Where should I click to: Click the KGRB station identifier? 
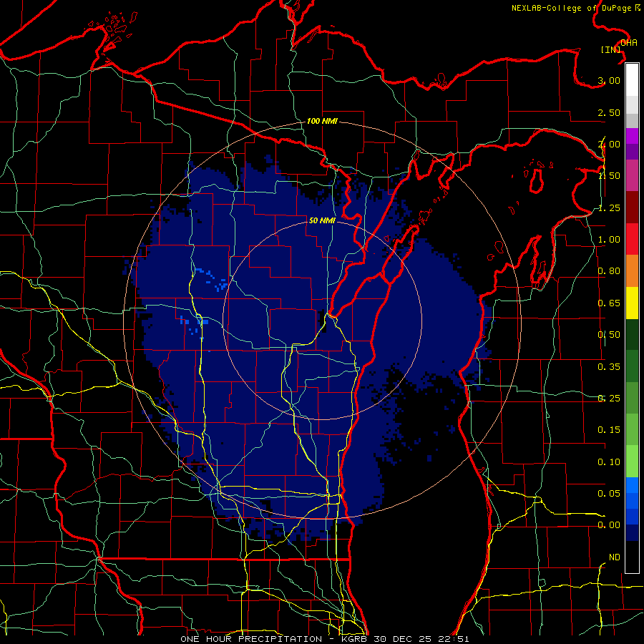tap(355, 639)
